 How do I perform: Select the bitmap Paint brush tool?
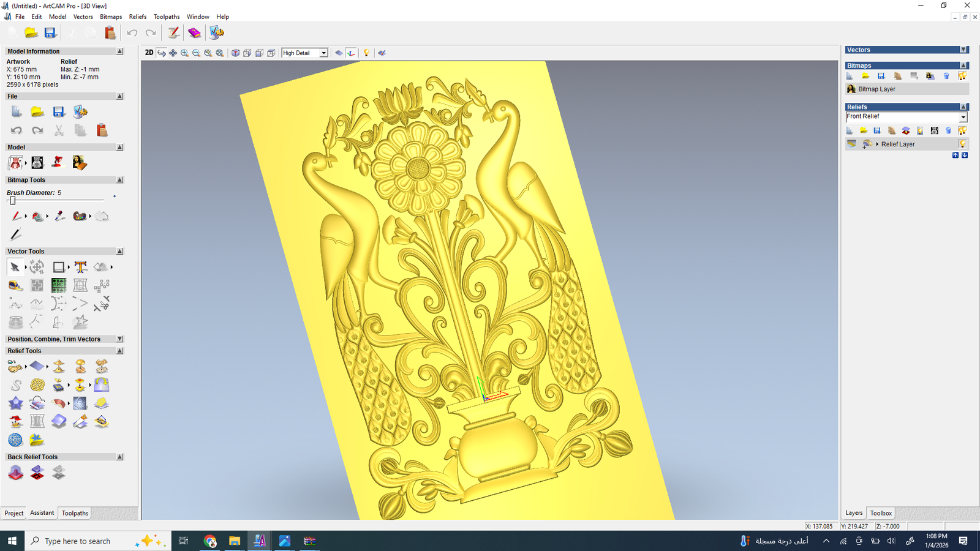tap(16, 216)
